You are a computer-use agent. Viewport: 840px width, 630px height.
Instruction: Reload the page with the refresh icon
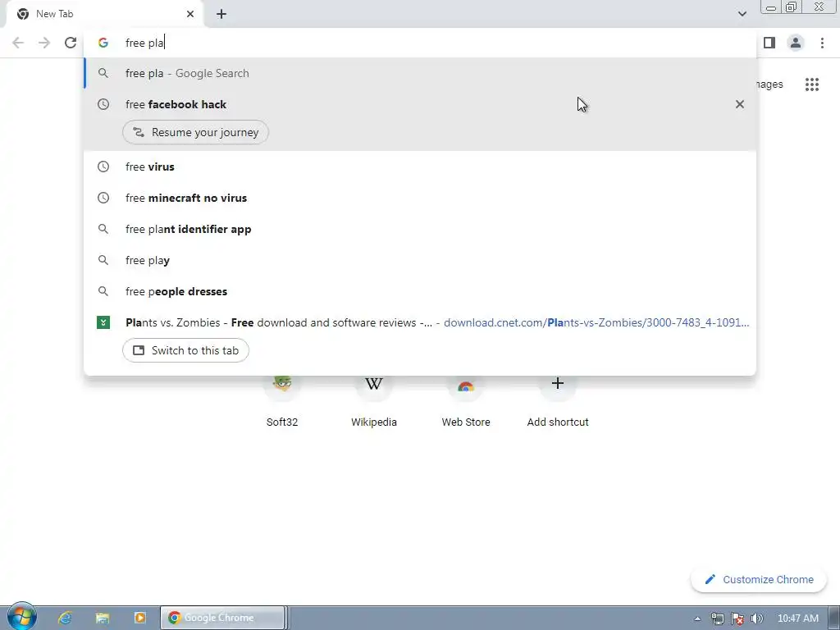71,43
